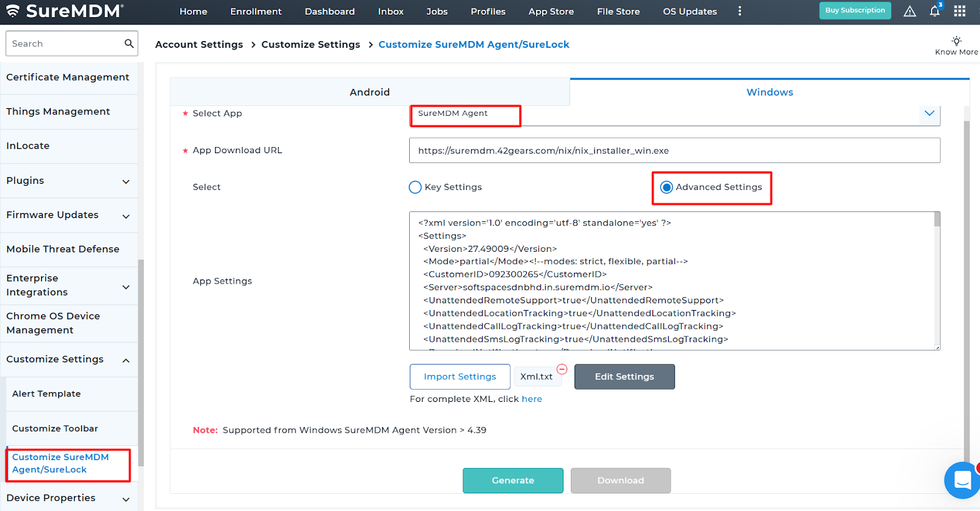Click the SureMDM Agent selected value

coord(453,113)
